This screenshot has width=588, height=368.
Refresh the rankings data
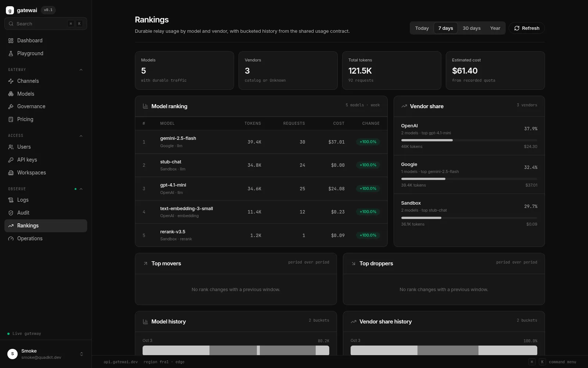pyautogui.click(x=527, y=28)
